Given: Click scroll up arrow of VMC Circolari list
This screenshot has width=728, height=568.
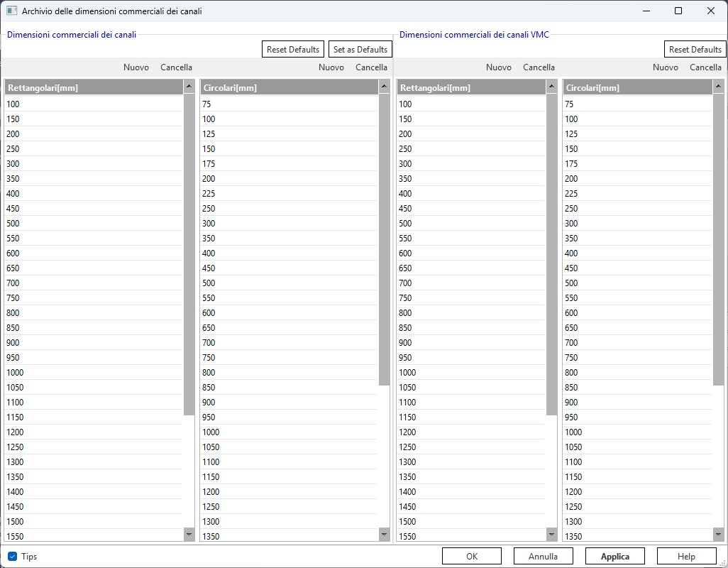Looking at the screenshot, I should (x=719, y=87).
